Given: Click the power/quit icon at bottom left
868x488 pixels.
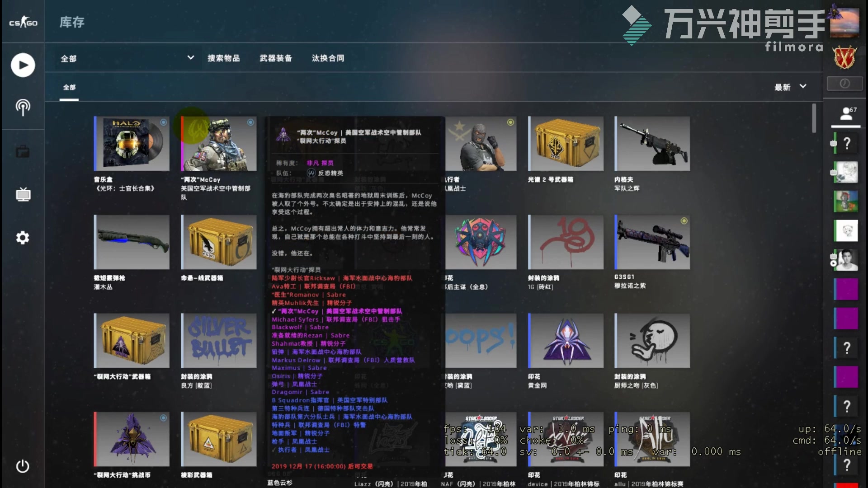Looking at the screenshot, I should pyautogui.click(x=23, y=465).
